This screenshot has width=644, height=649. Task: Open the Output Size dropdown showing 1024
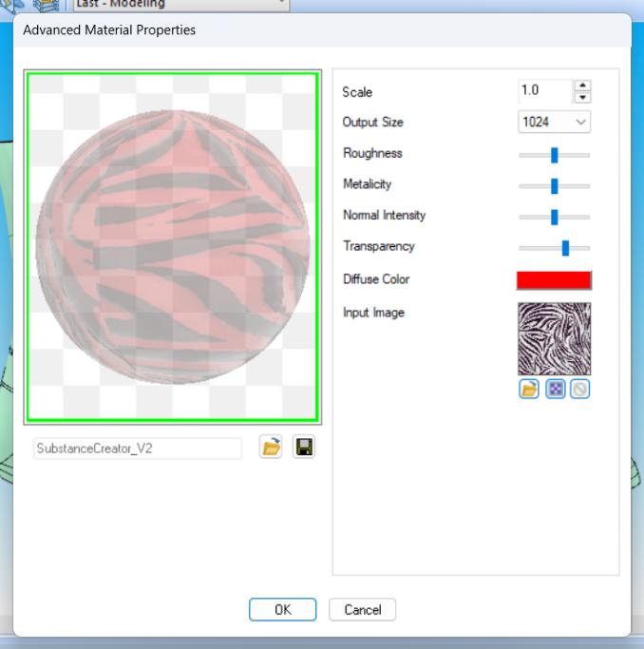tap(555, 122)
